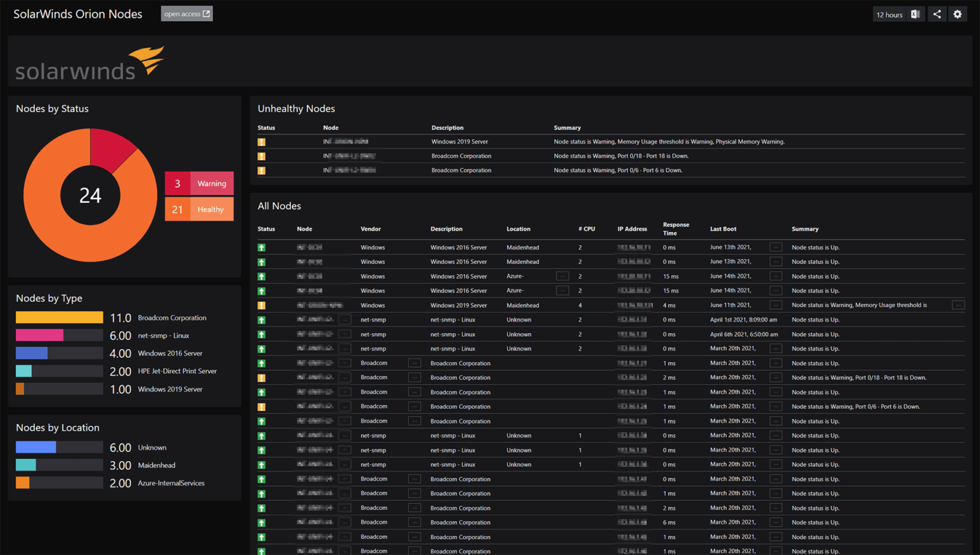Click the SolarWinds logo
This screenshot has height=555, width=980.
tap(89, 61)
